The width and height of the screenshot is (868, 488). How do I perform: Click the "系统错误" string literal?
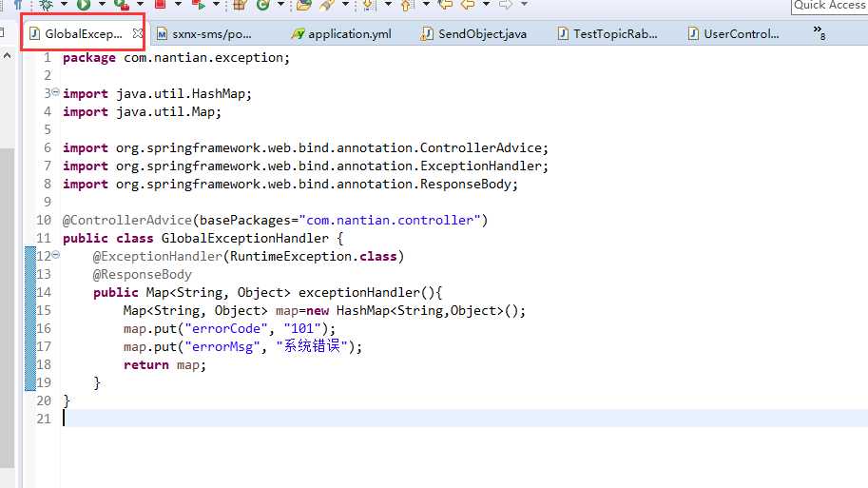pos(312,347)
